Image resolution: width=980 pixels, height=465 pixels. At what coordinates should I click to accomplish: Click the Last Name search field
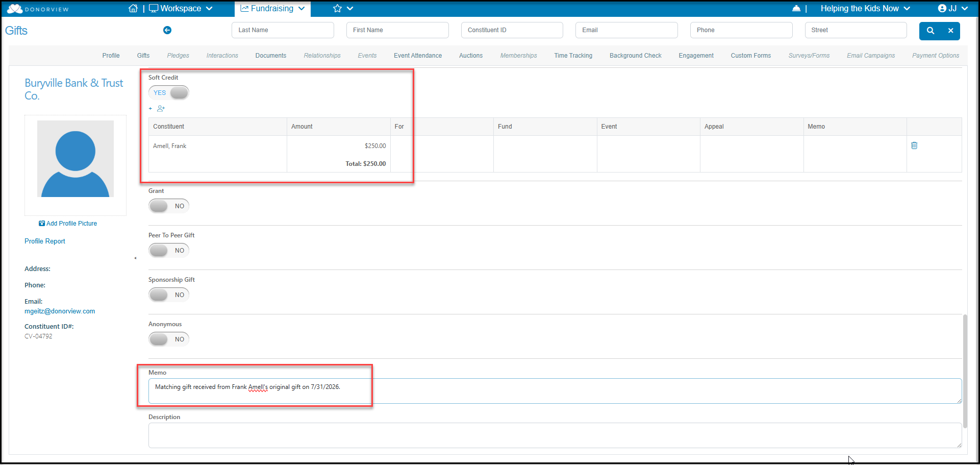(x=283, y=30)
